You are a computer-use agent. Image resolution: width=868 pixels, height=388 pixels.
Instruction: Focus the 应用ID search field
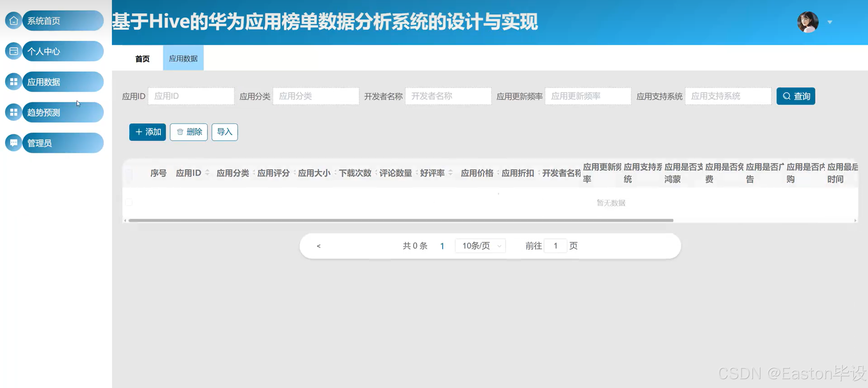pos(192,96)
